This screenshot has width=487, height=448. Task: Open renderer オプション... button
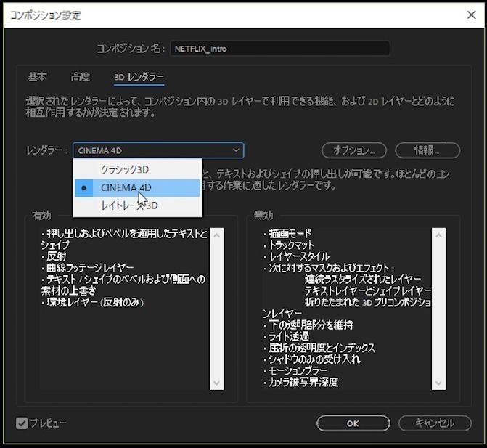click(354, 150)
